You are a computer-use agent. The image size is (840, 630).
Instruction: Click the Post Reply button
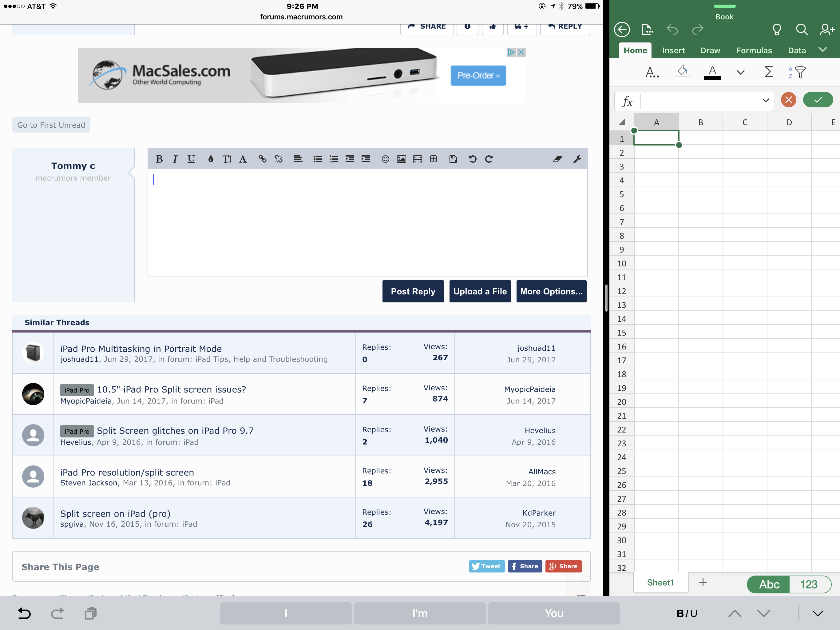point(413,291)
